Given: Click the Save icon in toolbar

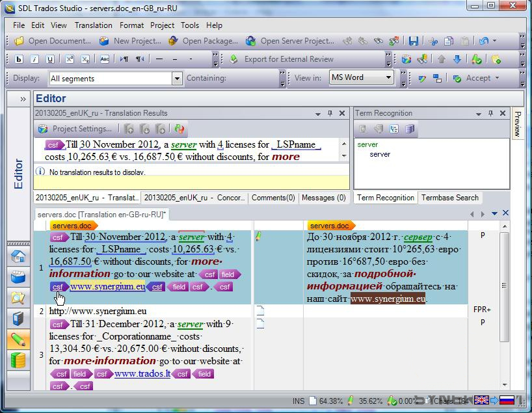Looking at the screenshot, I should point(413,41).
